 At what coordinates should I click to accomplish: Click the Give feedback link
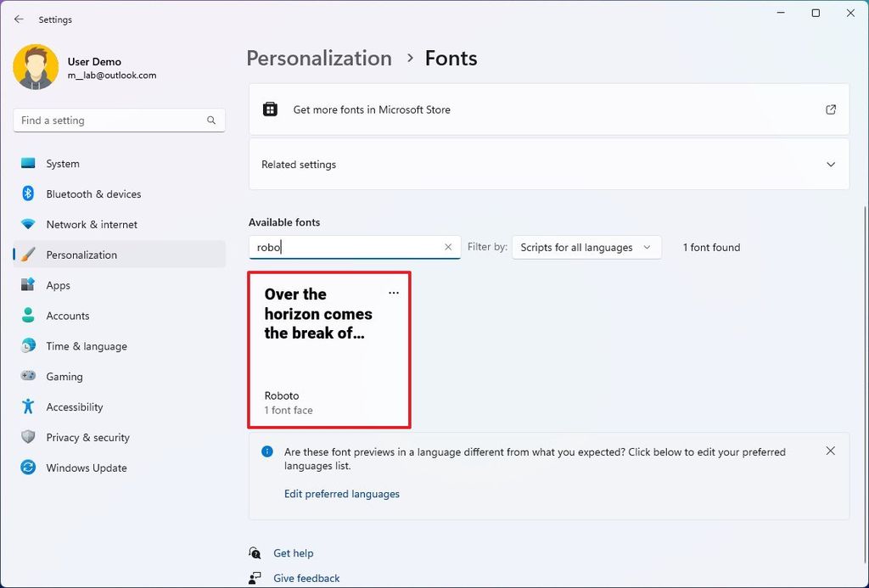click(306, 578)
